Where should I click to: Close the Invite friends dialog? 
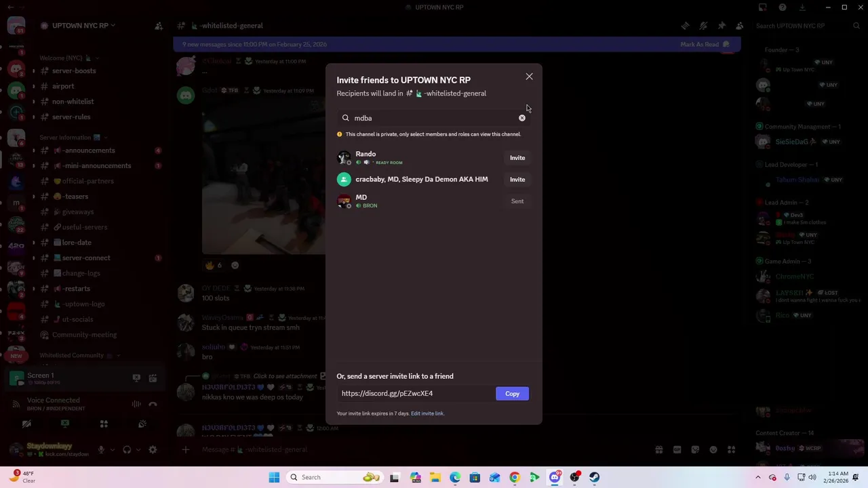click(529, 77)
